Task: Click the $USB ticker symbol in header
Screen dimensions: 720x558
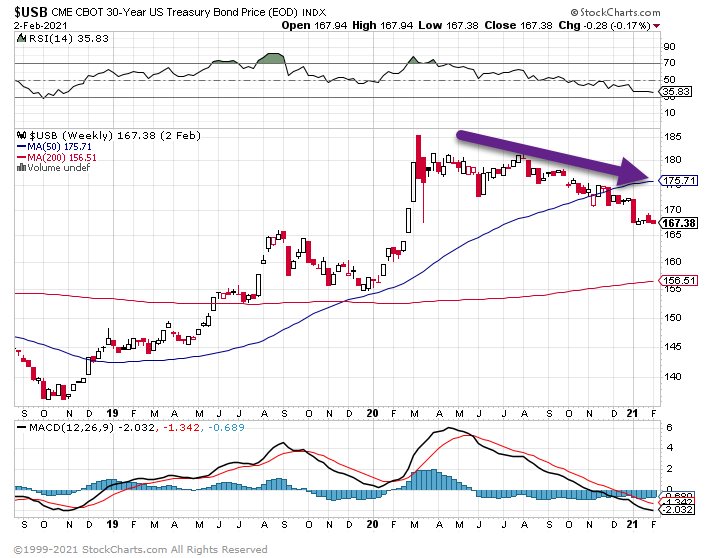Action: tap(31, 11)
